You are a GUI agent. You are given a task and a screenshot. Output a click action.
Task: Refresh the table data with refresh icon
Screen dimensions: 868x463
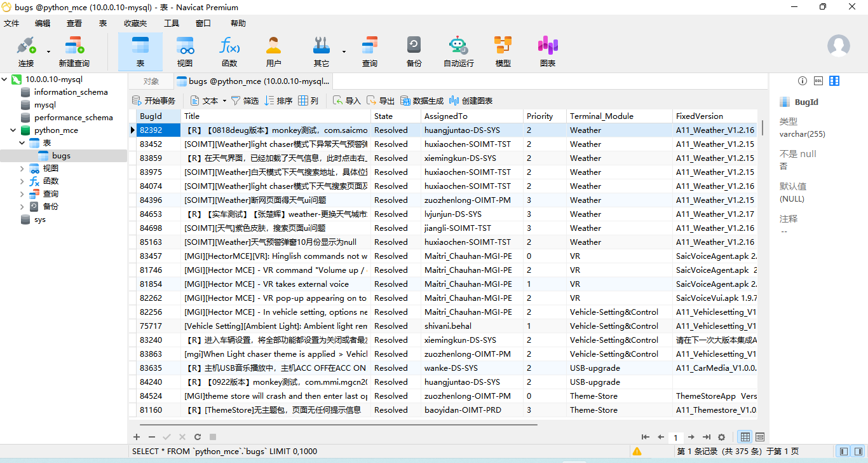point(197,437)
